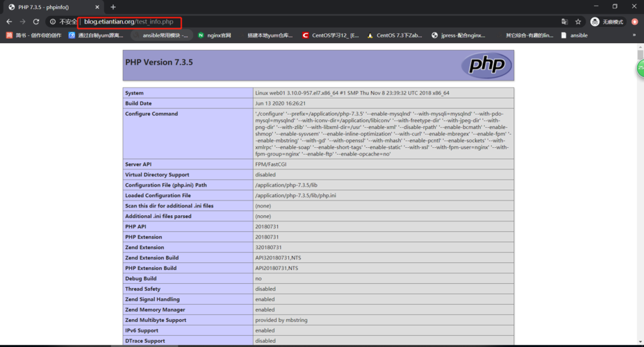Viewport: 644px width, 347px height.
Task: Click the Configuration File (php.ini) Path label
Action: [166, 185]
